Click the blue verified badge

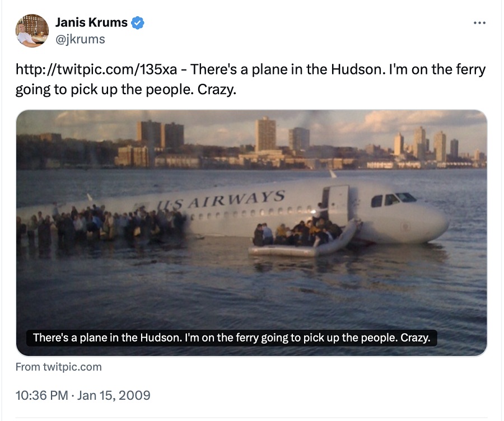[x=138, y=23]
